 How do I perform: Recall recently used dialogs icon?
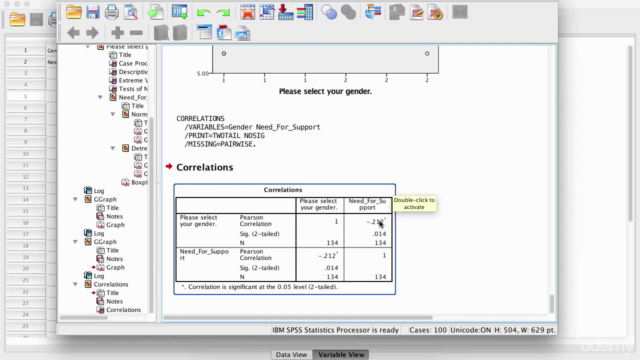point(180,12)
